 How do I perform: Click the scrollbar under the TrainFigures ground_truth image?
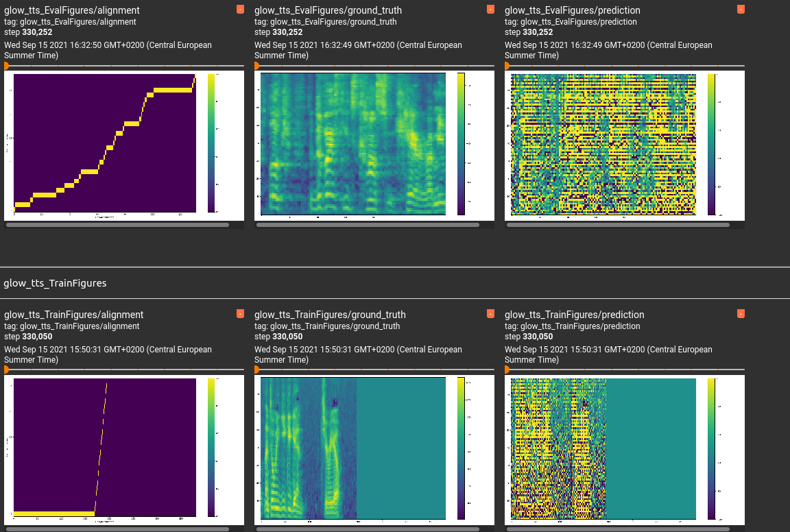pyautogui.click(x=367, y=529)
